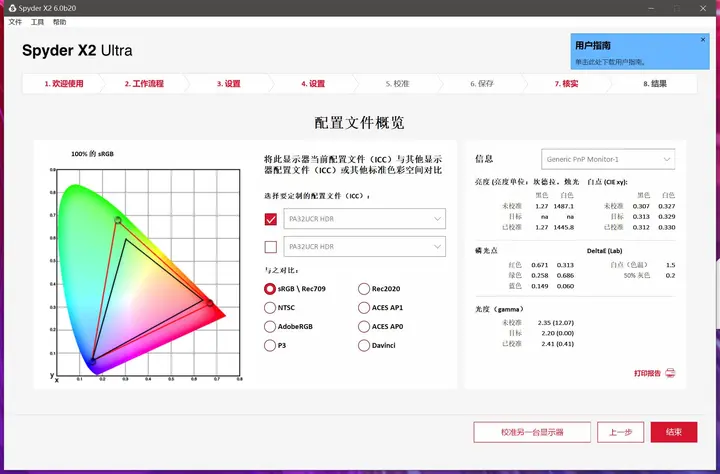Select the Davinci comparison option
This screenshot has width=720, height=474.
[364, 345]
